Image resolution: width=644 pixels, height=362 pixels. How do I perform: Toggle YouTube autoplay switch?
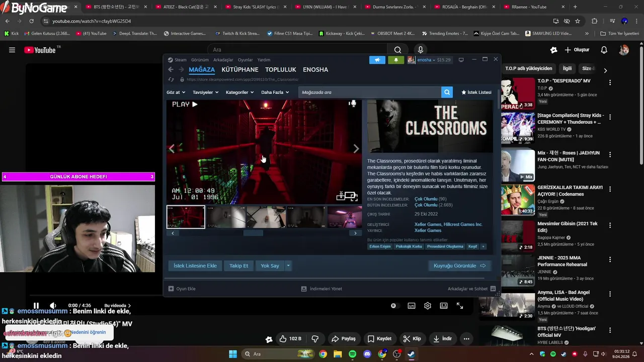(393, 306)
